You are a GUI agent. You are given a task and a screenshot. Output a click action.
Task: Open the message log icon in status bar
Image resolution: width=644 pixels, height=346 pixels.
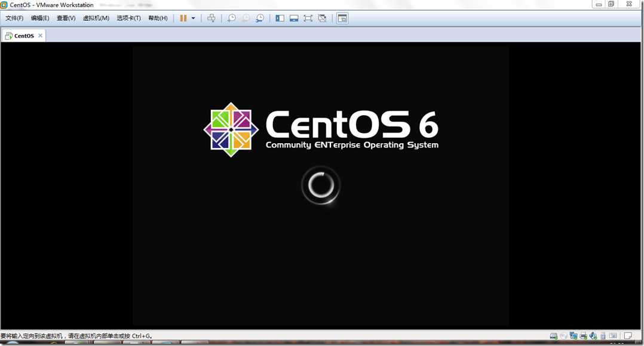pyautogui.click(x=628, y=336)
